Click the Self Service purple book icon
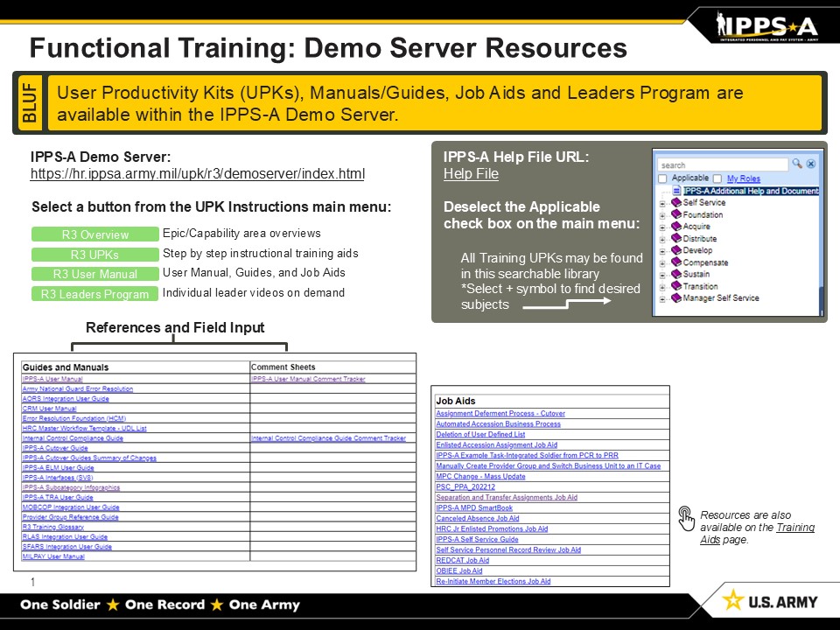The image size is (840, 630). tap(676, 203)
